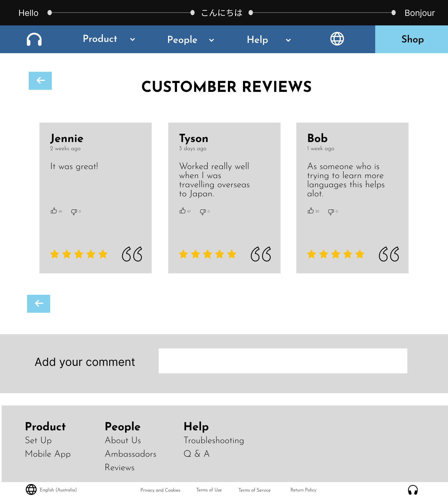
Task: Open the globe language icon in navbar
Action: pos(337,39)
